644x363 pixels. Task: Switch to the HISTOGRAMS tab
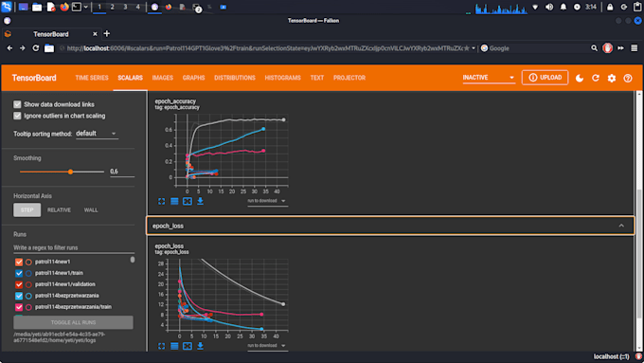click(x=282, y=78)
